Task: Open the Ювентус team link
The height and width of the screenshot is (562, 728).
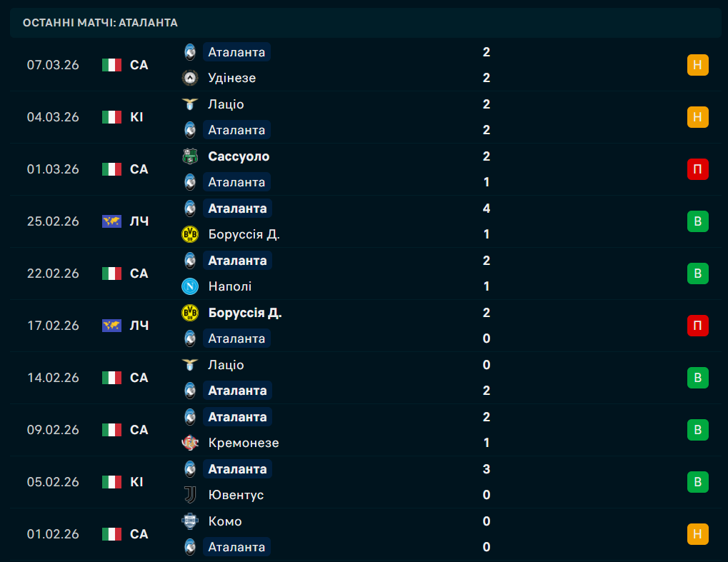Action: pyautogui.click(x=236, y=495)
